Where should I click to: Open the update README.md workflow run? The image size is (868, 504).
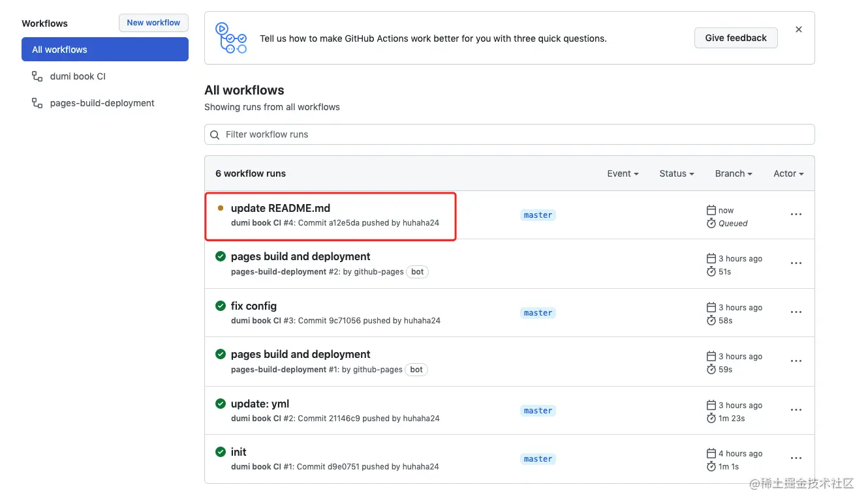tap(281, 209)
